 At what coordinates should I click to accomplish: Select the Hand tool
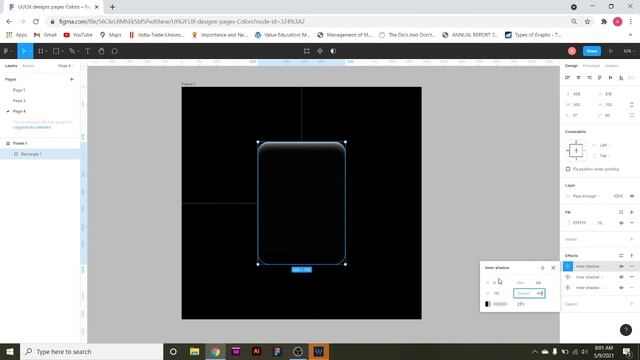(101, 51)
